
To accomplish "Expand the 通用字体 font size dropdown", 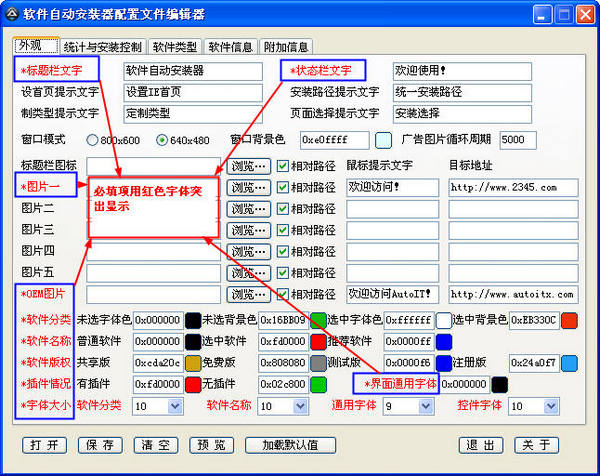I will click(x=427, y=406).
